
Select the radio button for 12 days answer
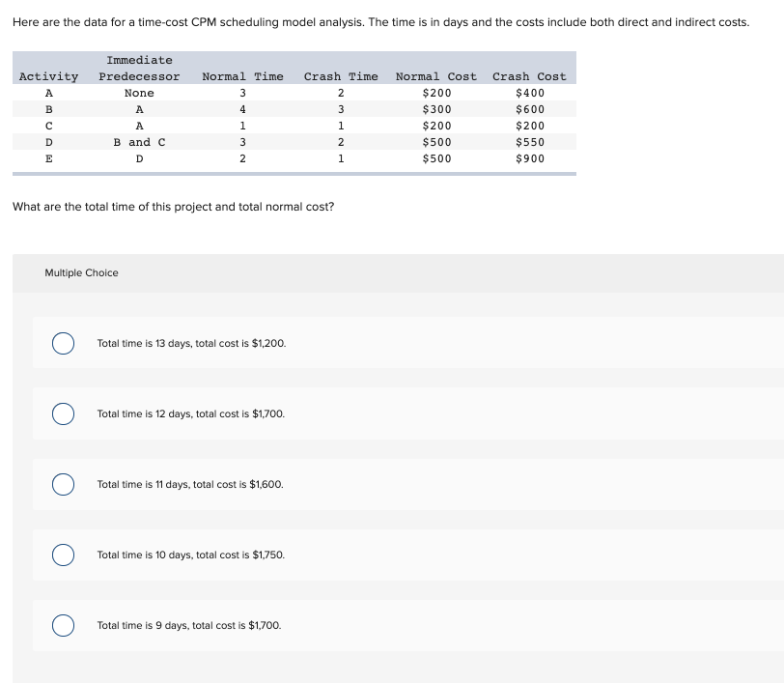click(x=63, y=413)
